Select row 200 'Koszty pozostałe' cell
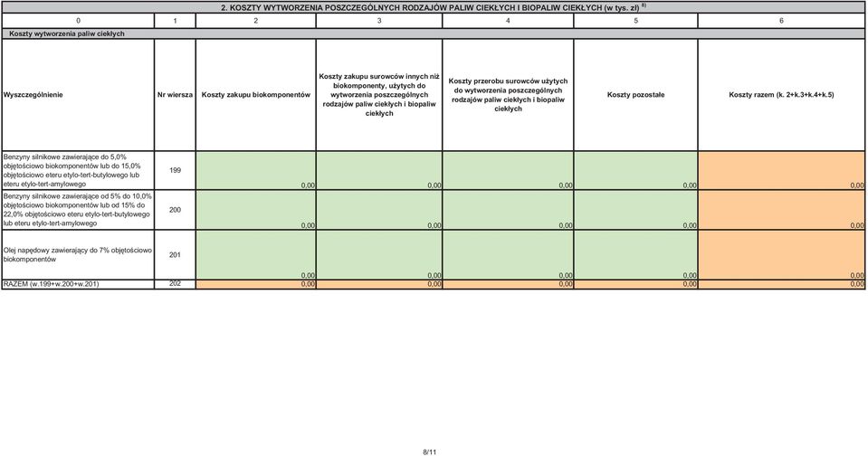This screenshot has width=868, height=456. pos(635,210)
